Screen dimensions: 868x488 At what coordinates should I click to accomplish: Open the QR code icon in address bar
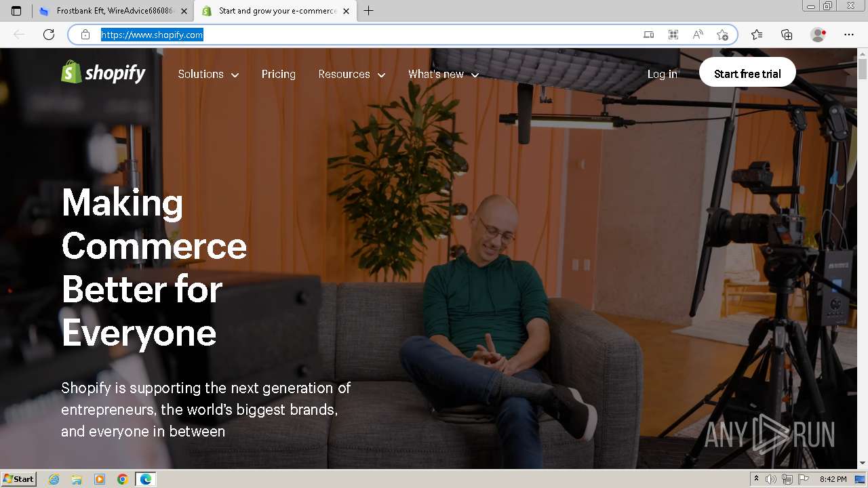tap(673, 35)
